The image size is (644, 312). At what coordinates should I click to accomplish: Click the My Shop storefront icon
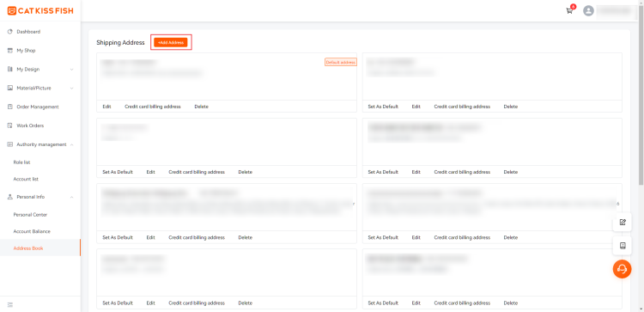pos(10,51)
